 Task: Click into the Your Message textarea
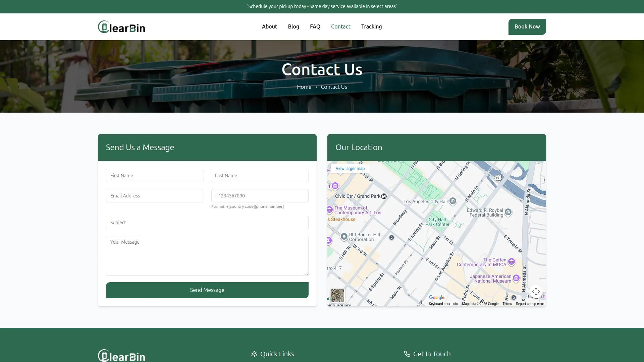tap(207, 255)
